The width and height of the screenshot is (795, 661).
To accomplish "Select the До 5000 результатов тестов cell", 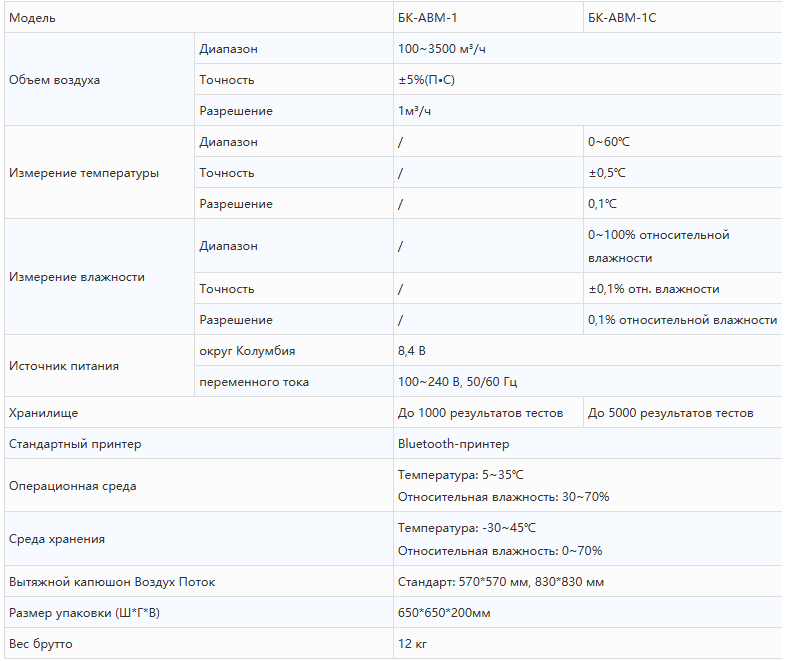I will point(683,413).
